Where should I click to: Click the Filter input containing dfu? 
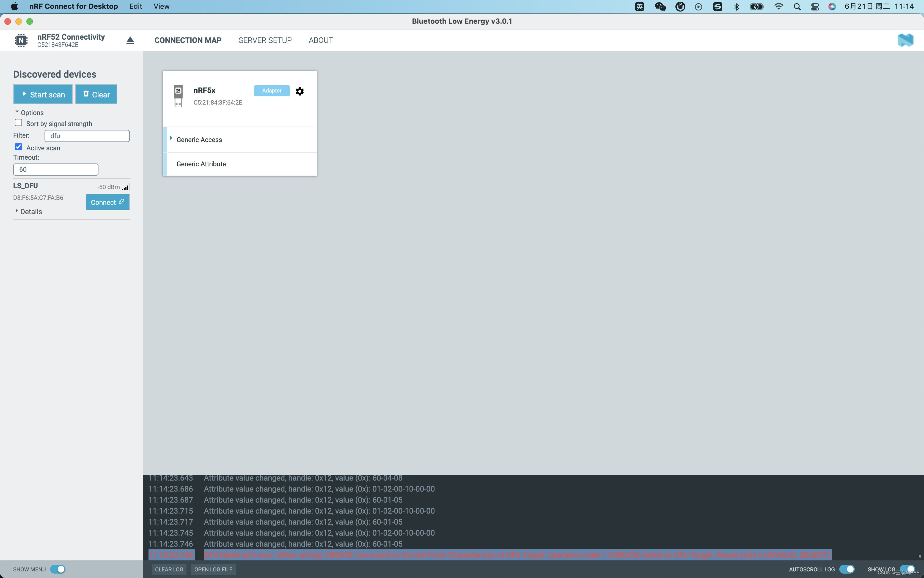[x=87, y=136]
